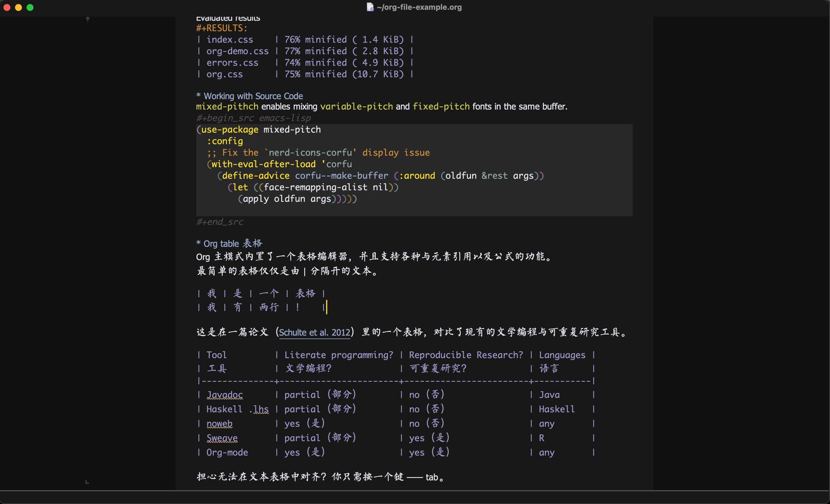The height and width of the screenshot is (504, 830).
Task: Click the table horizontal separator rule line
Action: pyautogui.click(x=396, y=381)
